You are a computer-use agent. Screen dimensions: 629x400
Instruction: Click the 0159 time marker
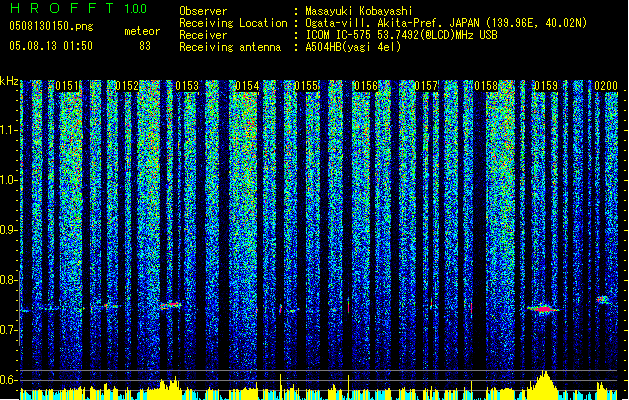click(546, 86)
